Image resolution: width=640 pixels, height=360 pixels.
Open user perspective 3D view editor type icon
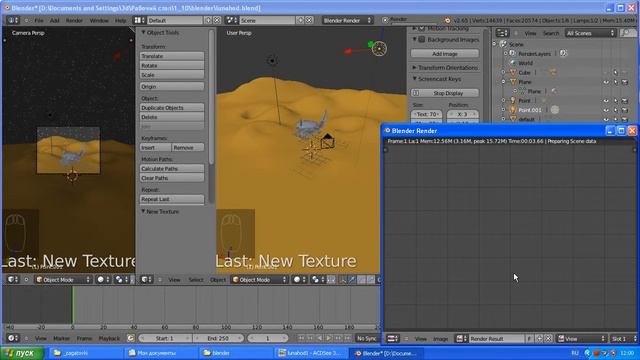[147, 280]
